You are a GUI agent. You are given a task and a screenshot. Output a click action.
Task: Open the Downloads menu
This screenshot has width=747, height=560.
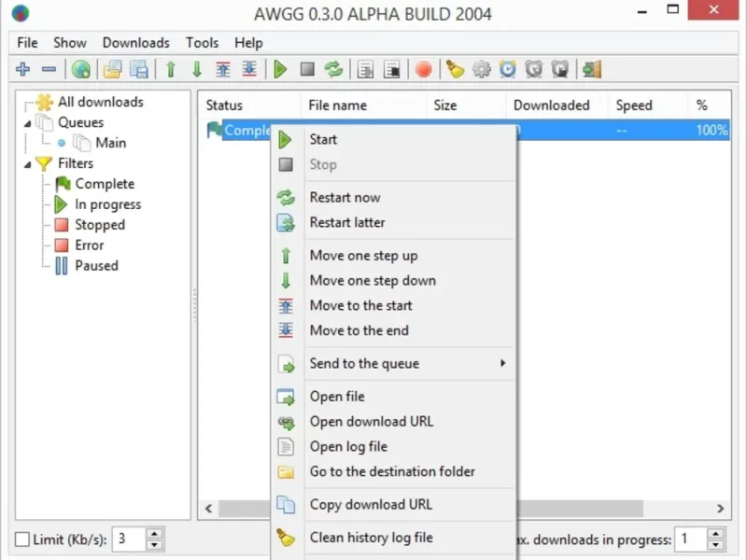pos(136,43)
